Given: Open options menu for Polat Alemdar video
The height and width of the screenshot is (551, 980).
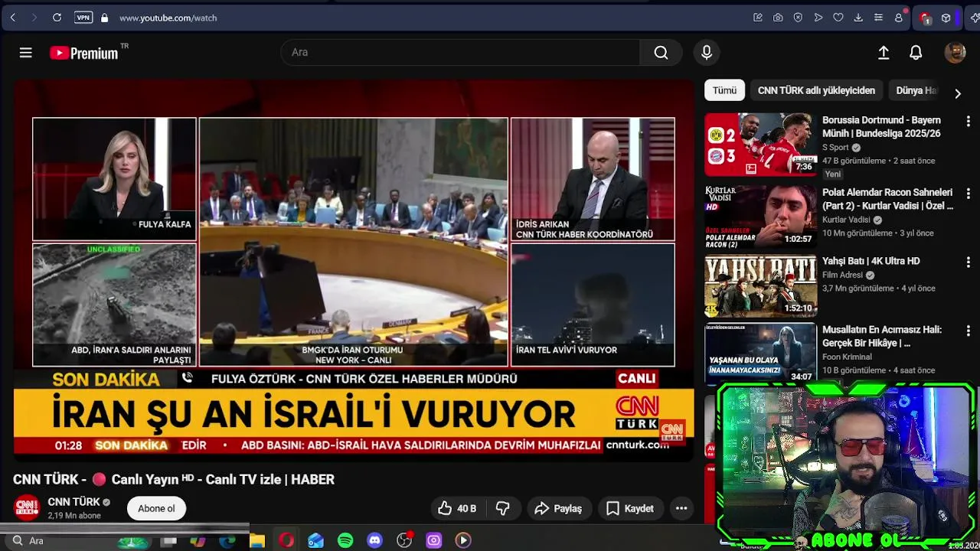Looking at the screenshot, I should tap(968, 194).
